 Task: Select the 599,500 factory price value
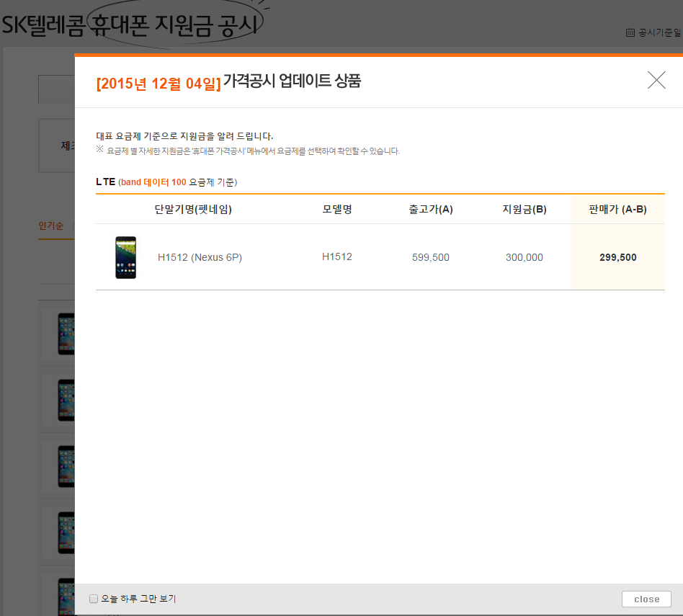[x=431, y=257]
